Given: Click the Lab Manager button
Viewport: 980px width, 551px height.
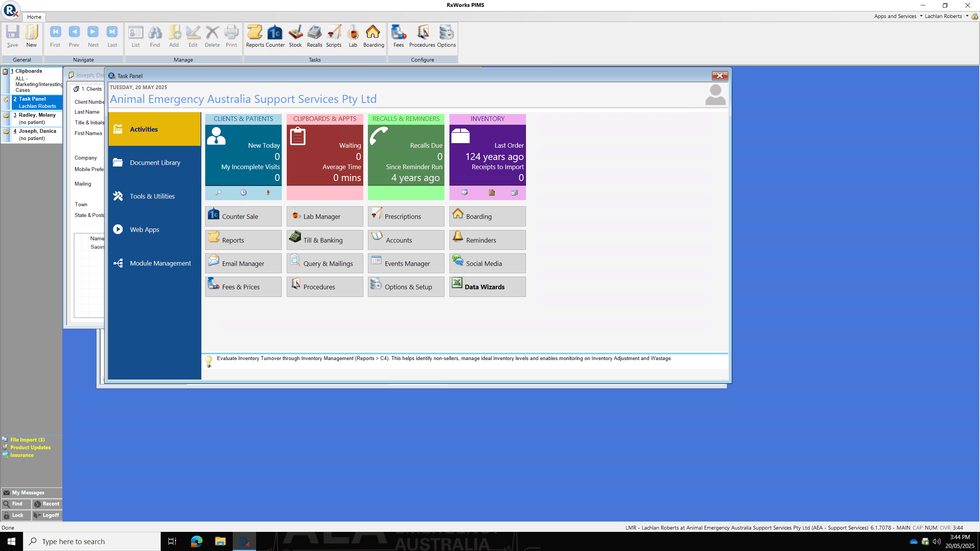Looking at the screenshot, I should 325,216.
